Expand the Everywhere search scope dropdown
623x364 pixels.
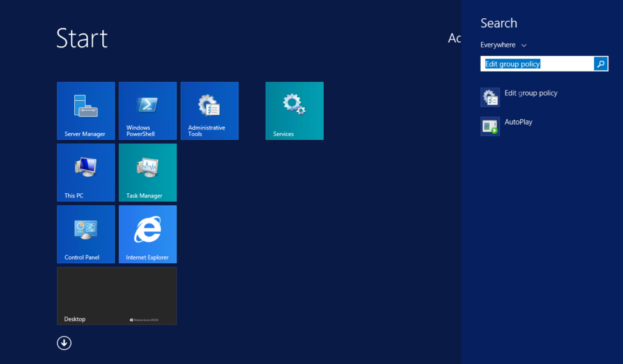coord(503,45)
